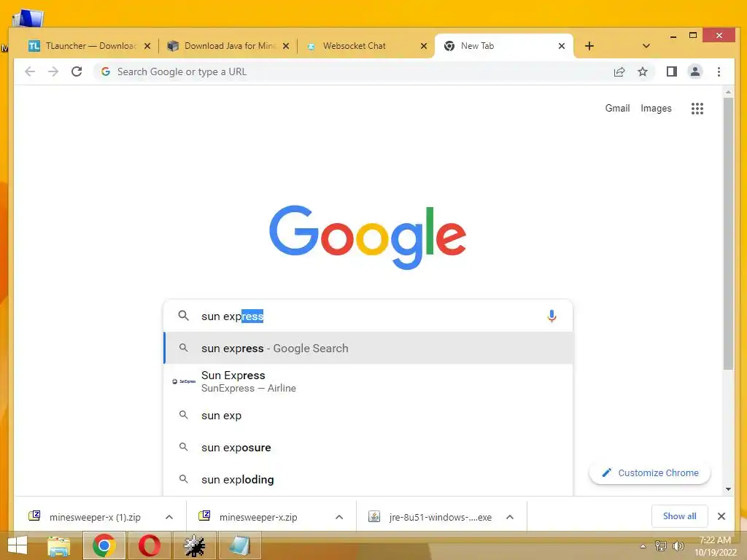Select 'sun express - Google Search' suggestion
The image size is (747, 560).
pyautogui.click(x=368, y=348)
